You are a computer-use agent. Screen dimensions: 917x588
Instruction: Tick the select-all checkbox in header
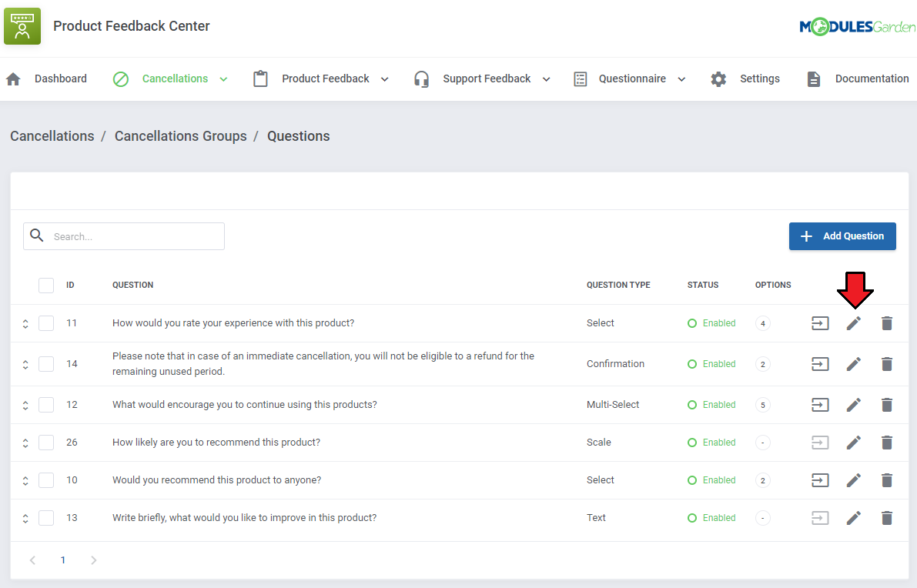[x=46, y=286]
